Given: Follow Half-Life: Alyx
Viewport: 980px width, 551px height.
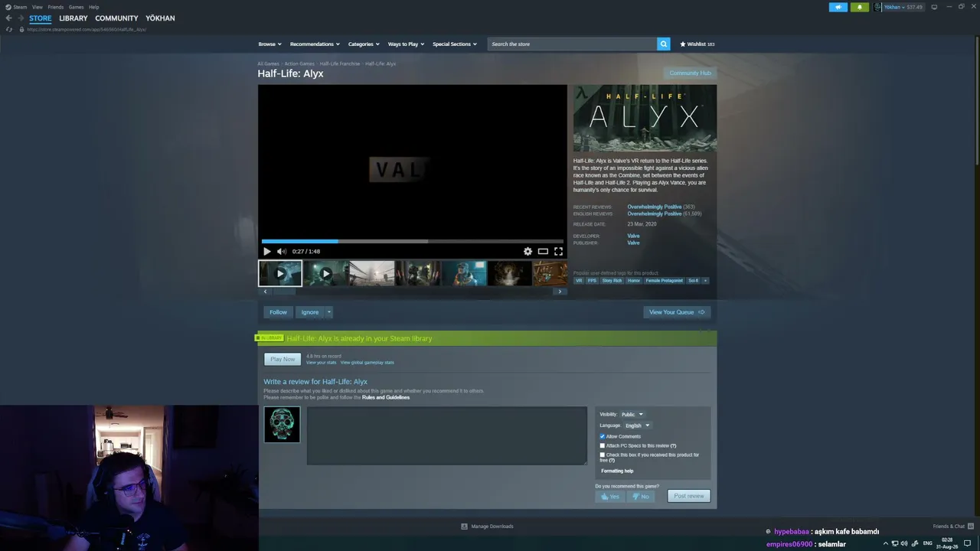Looking at the screenshot, I should [x=278, y=312].
